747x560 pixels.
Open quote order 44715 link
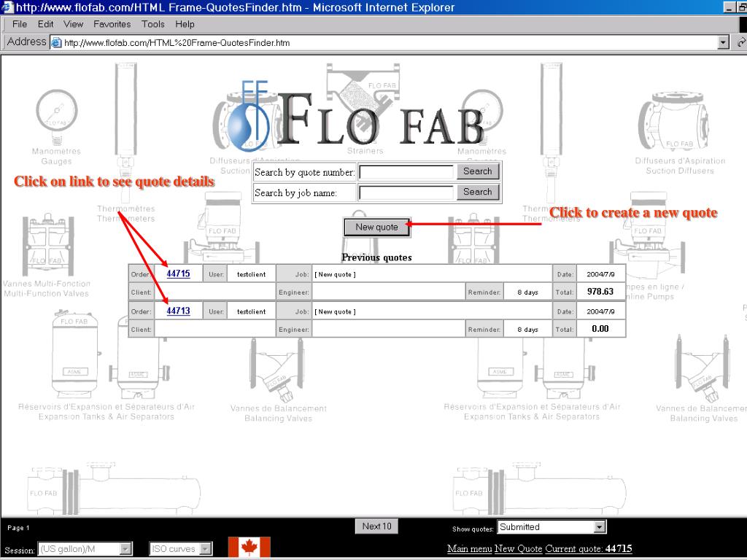pos(178,274)
